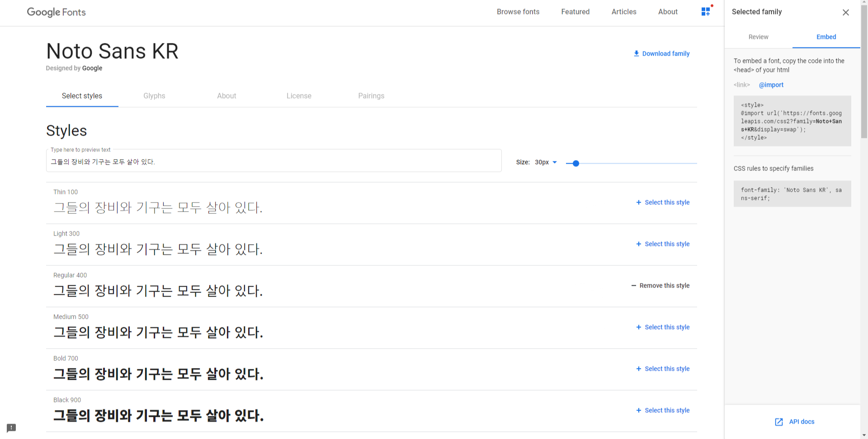Go to Articles in top navigation
The height and width of the screenshot is (439, 868).
click(624, 12)
